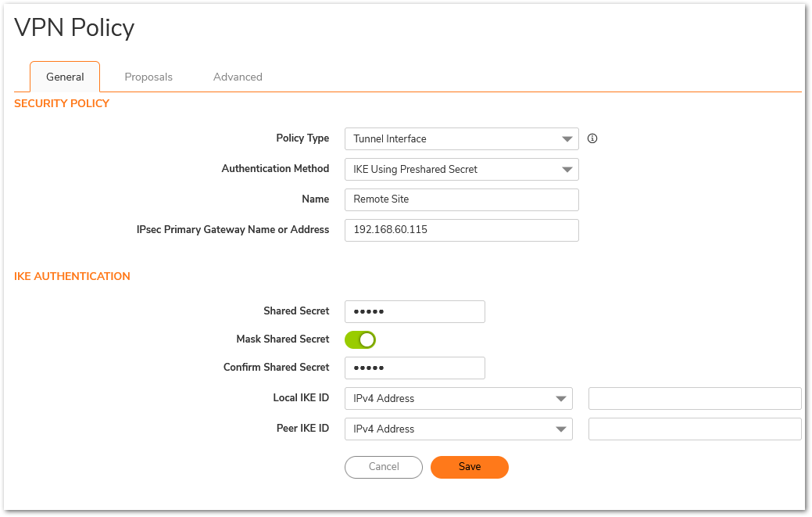Click the Shared Secret password field
The height and width of the screenshot is (517, 812).
[x=415, y=311]
